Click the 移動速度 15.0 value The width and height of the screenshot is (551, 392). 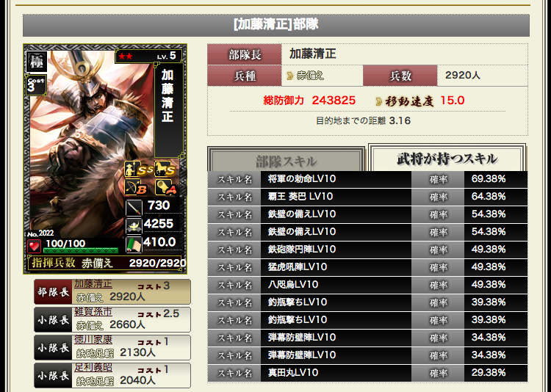coord(453,101)
